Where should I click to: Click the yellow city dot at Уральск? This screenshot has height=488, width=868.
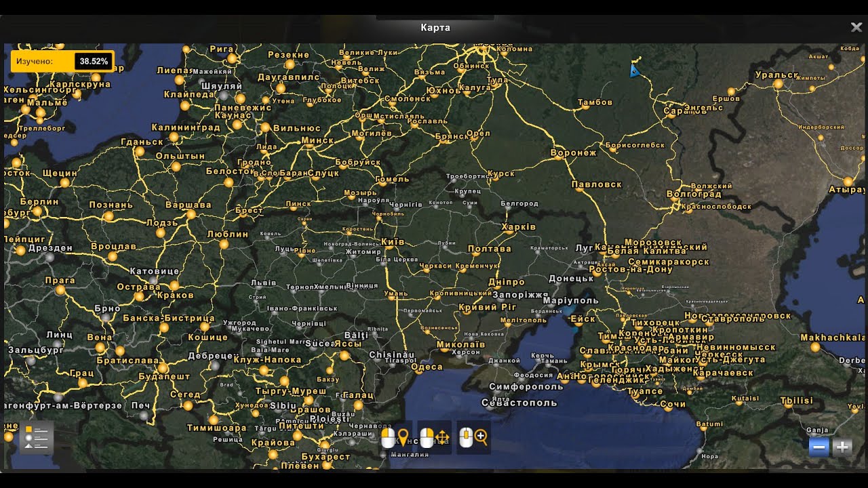coord(778,84)
